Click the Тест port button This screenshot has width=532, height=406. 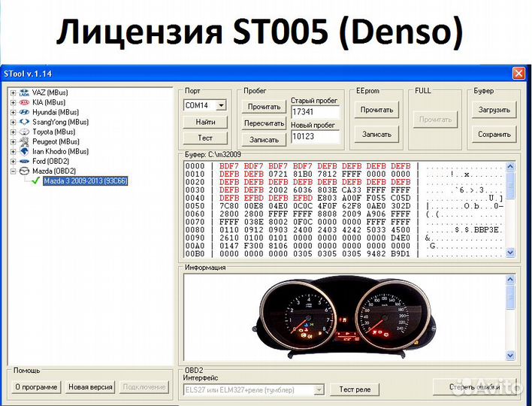(x=205, y=138)
